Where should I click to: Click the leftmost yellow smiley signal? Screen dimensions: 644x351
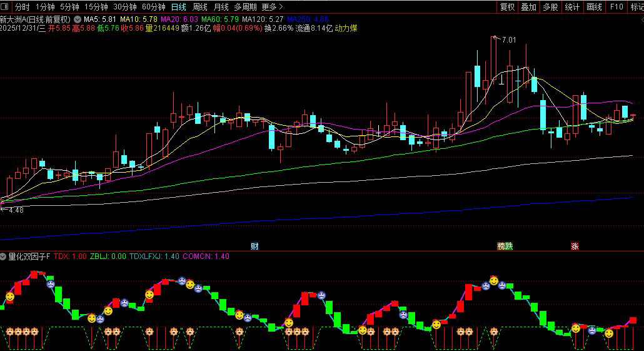10,296
